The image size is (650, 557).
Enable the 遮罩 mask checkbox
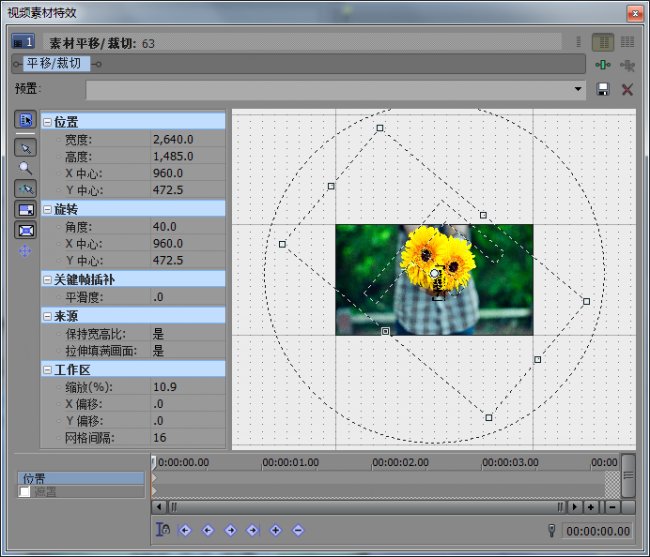(x=24, y=492)
